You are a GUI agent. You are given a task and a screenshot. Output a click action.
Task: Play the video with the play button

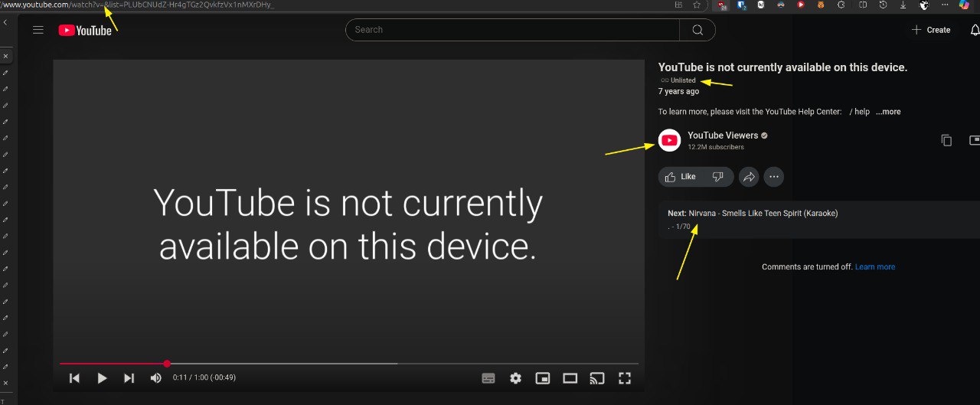coord(102,378)
